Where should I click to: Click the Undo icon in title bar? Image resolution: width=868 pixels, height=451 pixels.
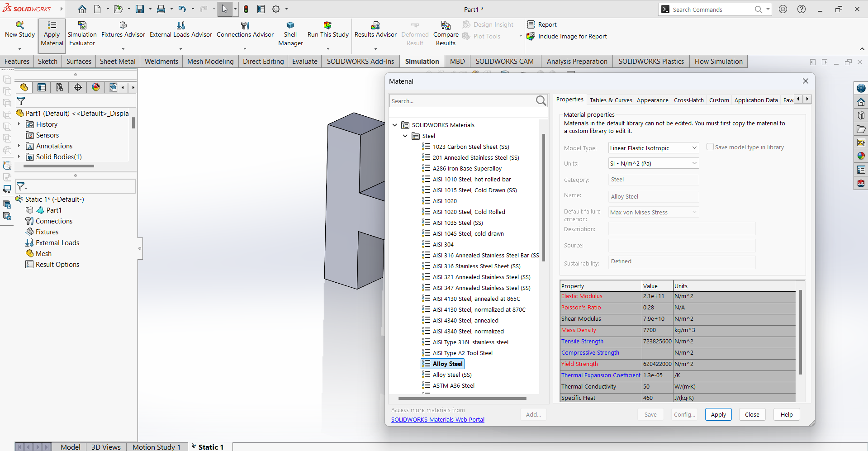[182, 9]
